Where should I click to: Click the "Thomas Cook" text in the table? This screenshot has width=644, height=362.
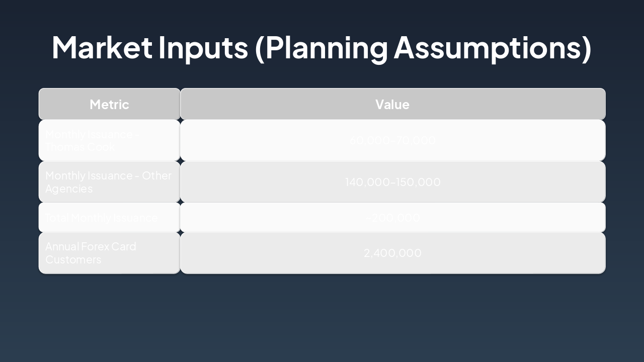(80, 147)
